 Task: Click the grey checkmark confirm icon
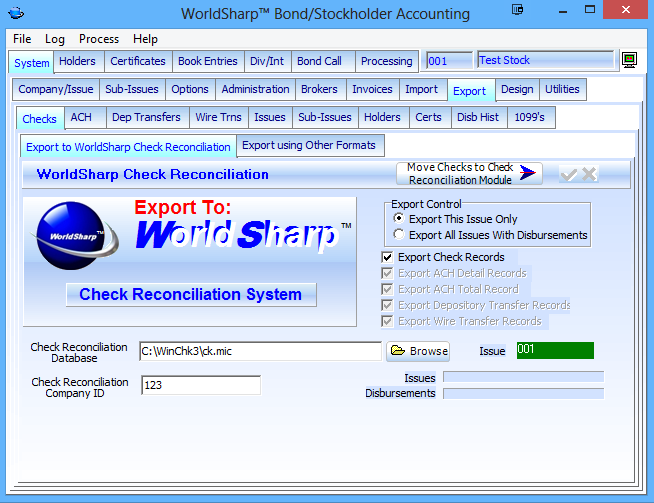(x=569, y=174)
